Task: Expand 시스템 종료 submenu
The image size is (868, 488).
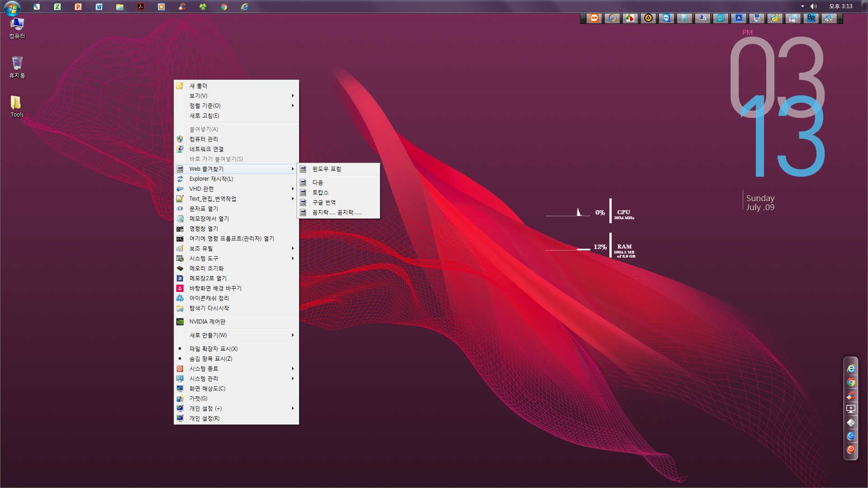Action: (x=236, y=369)
